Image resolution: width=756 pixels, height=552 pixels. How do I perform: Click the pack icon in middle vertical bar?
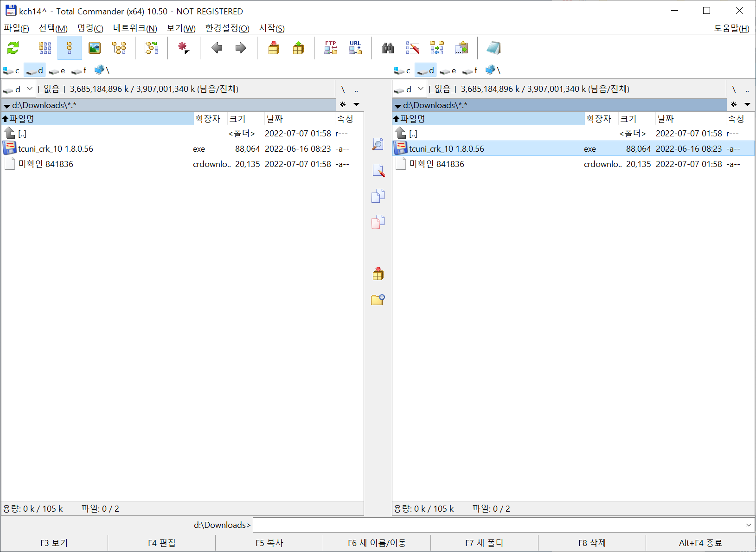378,274
